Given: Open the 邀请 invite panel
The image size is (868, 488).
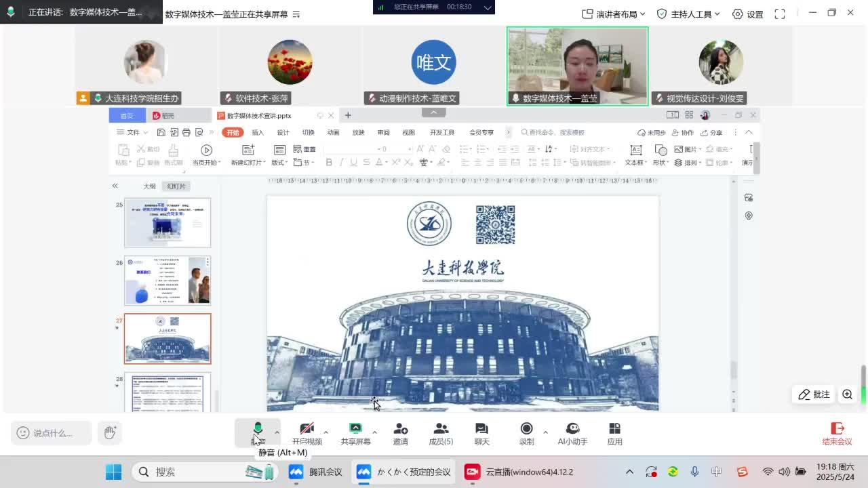Looking at the screenshot, I should (401, 434).
